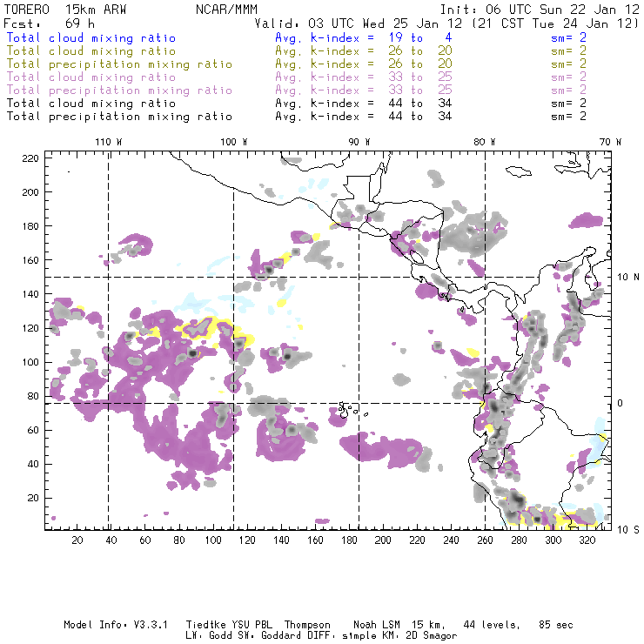The height and width of the screenshot is (644, 644).
Task: Click the olive 'Total cloud mixing ratio' legend line
Action: (x=91, y=51)
